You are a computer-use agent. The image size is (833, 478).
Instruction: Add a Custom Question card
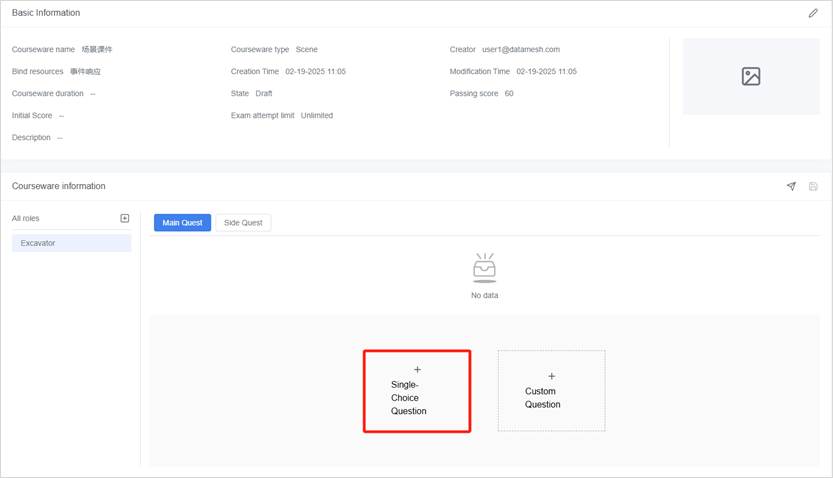coord(551,391)
